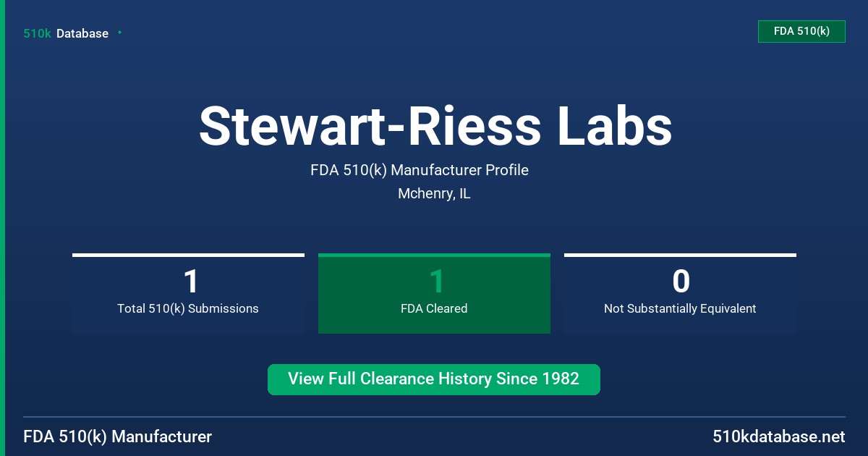
Task: Open the Total 510(k) Submissions card
Action: 188,293
